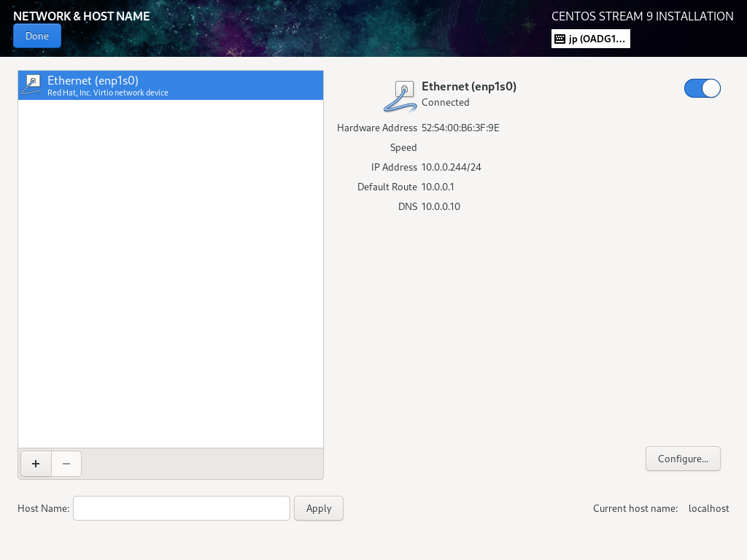Click the Default Route 10.0.0.1 value

438,187
